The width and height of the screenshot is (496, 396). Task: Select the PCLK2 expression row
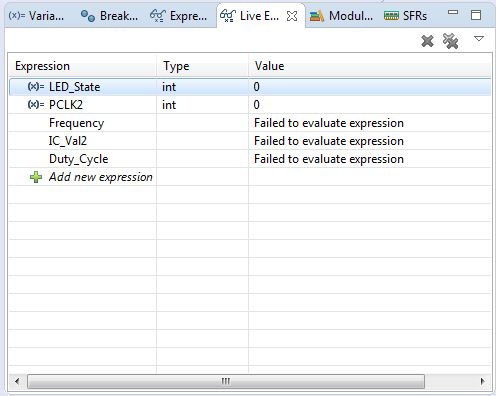(250, 105)
